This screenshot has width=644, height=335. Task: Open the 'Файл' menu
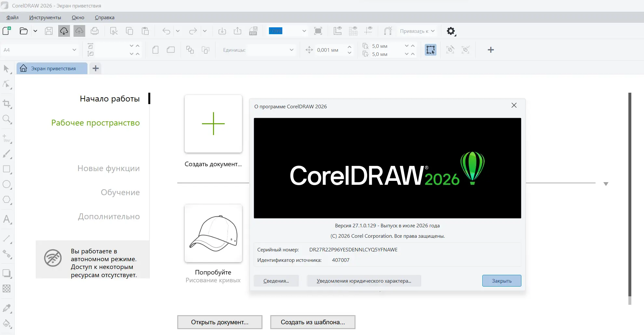click(x=12, y=18)
